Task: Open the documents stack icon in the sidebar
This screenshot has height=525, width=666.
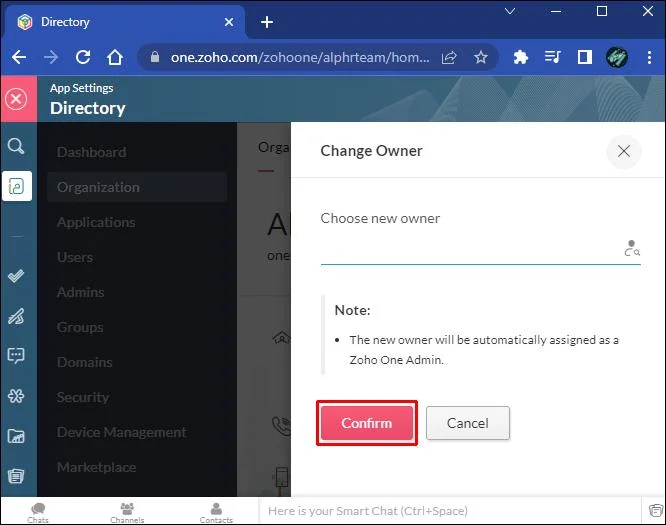Action: [16, 475]
